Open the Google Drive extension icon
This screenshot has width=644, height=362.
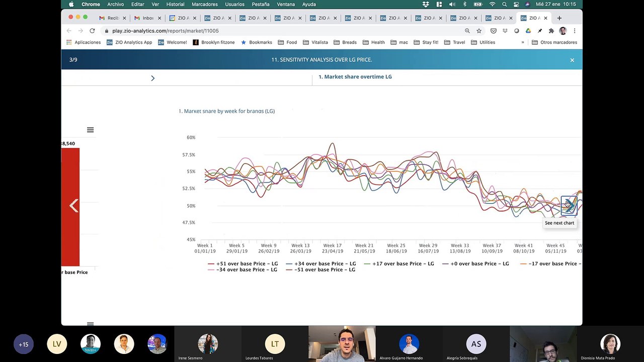coord(528,31)
